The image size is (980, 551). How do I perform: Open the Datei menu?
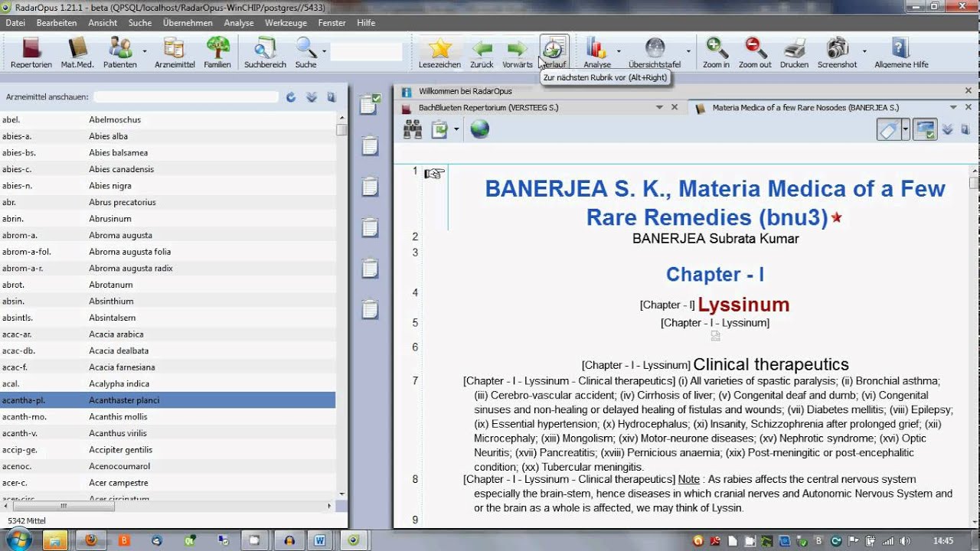[x=15, y=23]
